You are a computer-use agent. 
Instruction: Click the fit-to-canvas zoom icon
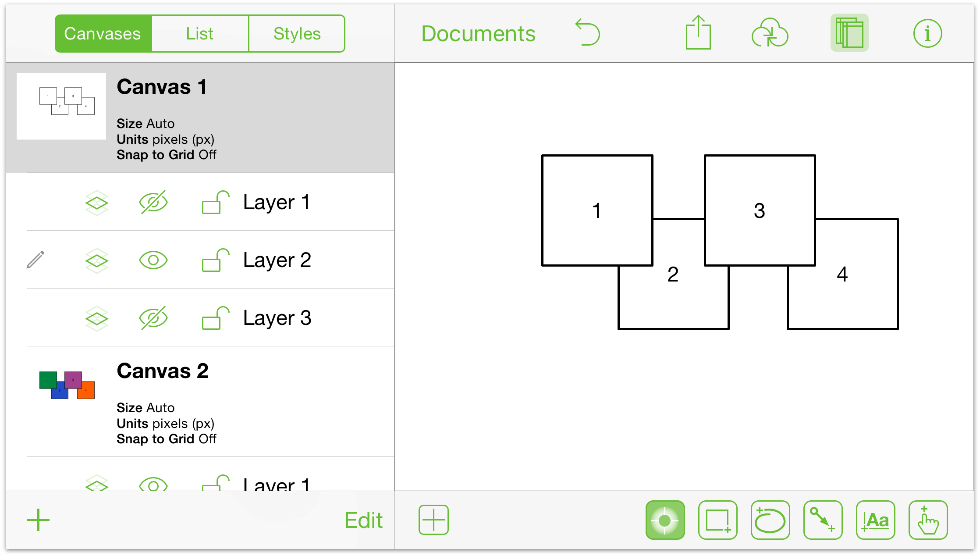665,518
